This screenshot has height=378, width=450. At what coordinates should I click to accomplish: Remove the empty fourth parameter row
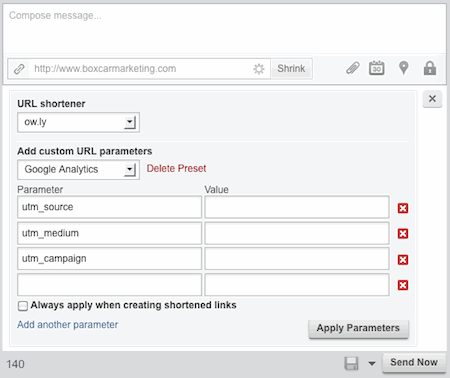[403, 285]
